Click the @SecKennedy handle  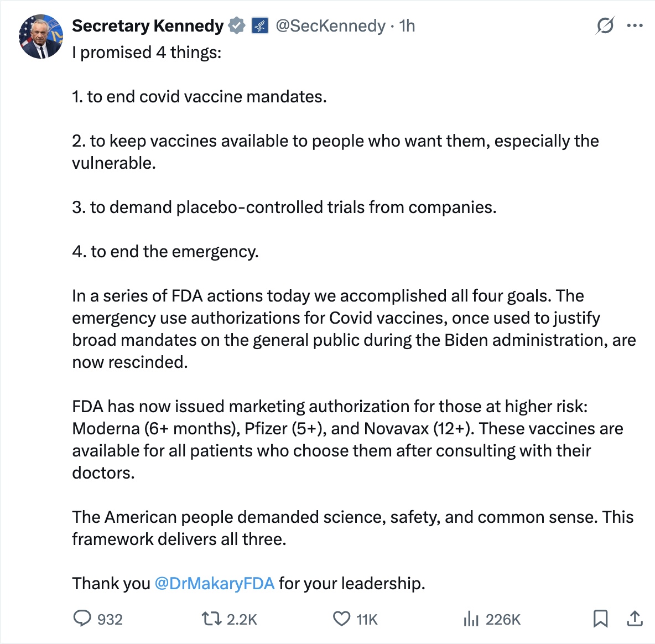click(330, 25)
